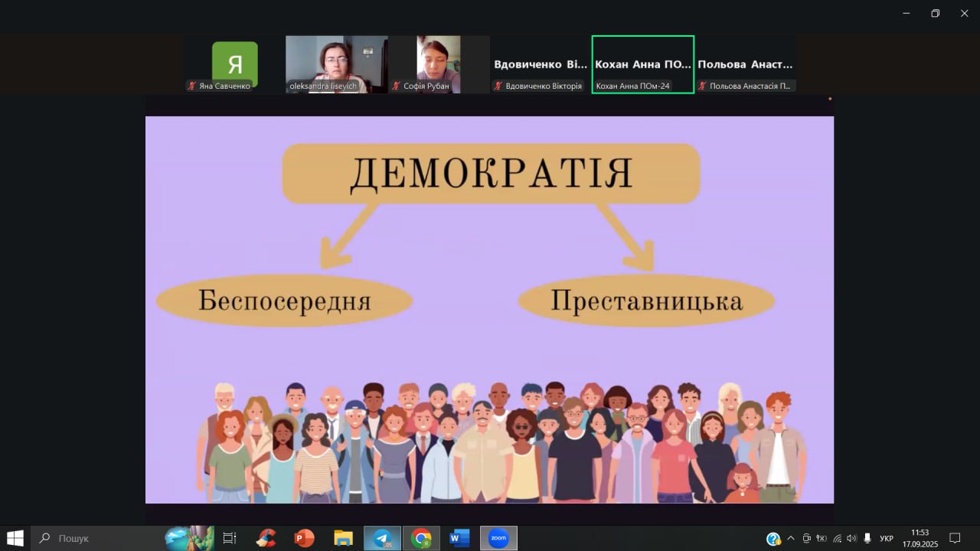Open the network connections flyout
Screen dimensions: 980x551
tap(838, 539)
